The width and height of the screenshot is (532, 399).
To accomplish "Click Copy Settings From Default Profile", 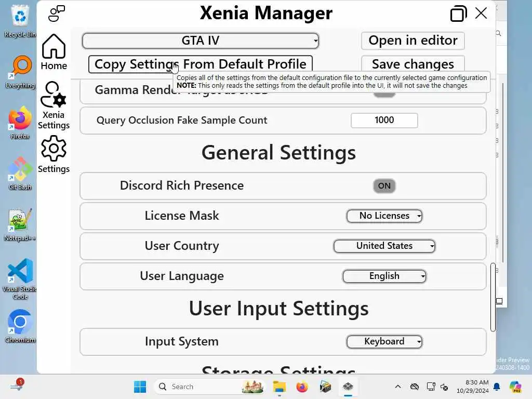I will point(201,64).
